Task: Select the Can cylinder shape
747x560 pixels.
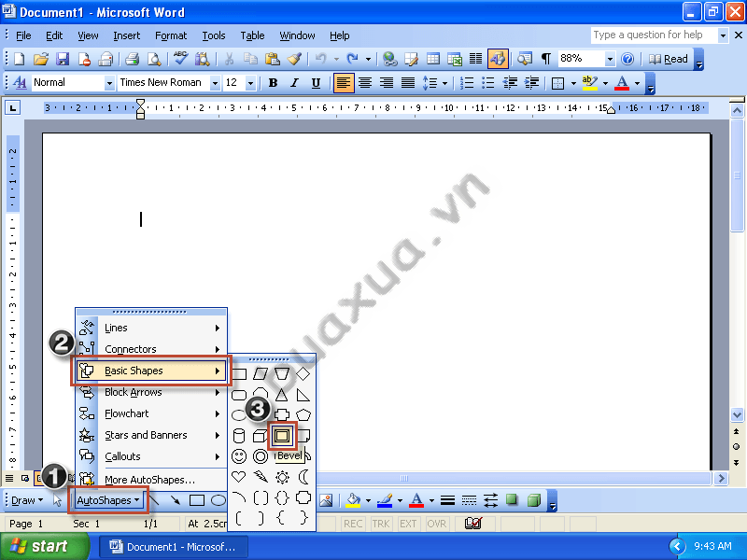Action: (x=239, y=436)
